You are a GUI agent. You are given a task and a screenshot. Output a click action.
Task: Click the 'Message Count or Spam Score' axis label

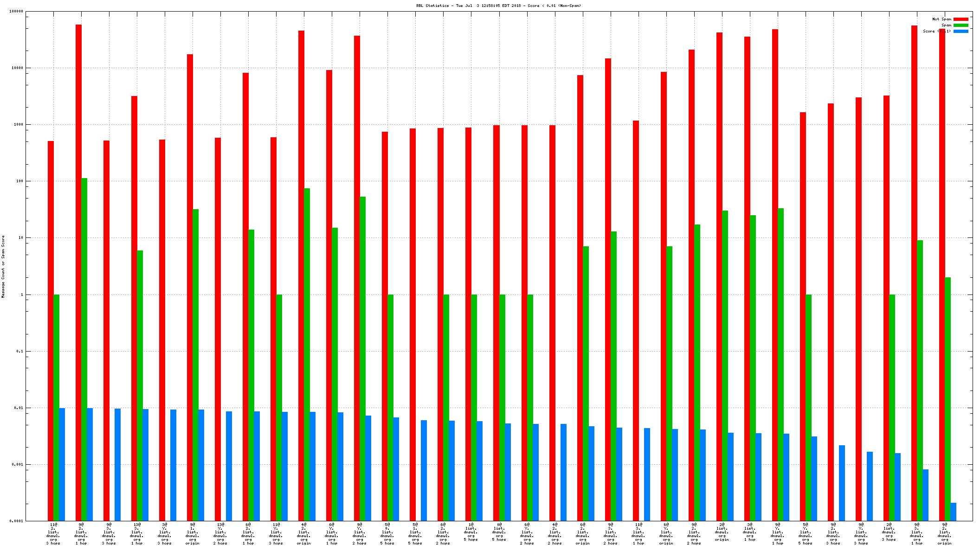[x=3, y=266]
